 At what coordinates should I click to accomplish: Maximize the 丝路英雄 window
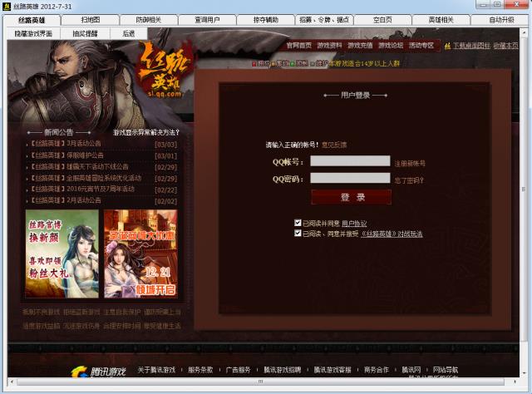coord(497,5)
